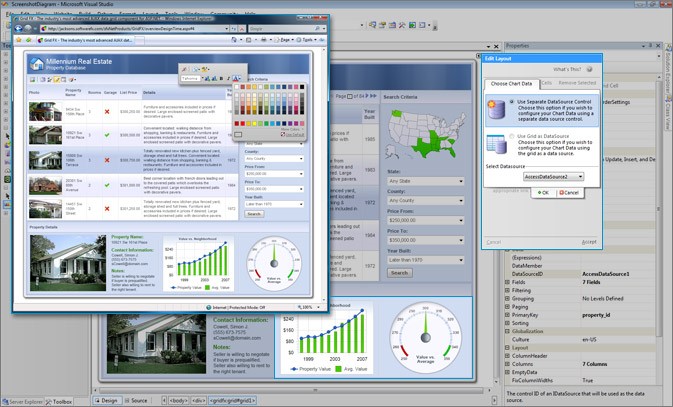Switch to the Design view tab
The height and width of the screenshot is (407, 673).
pos(107,400)
